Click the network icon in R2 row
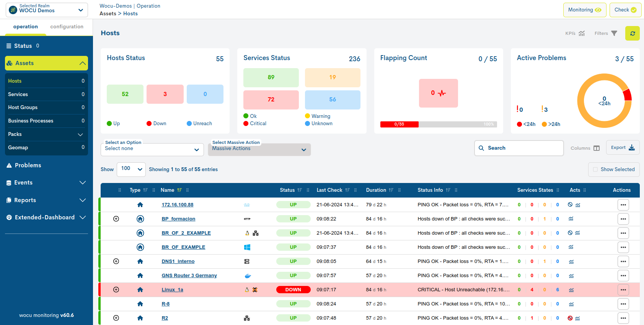This screenshot has width=644, height=325. (x=247, y=318)
